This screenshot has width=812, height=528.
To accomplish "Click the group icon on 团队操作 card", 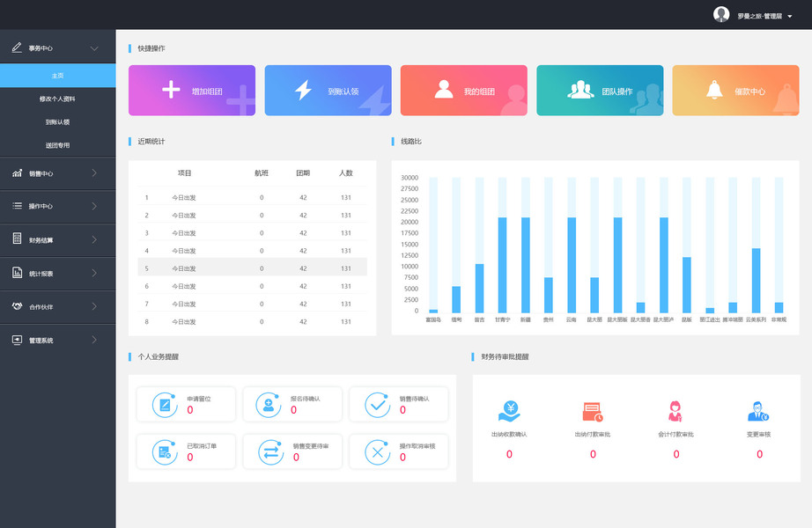I will 580,90.
